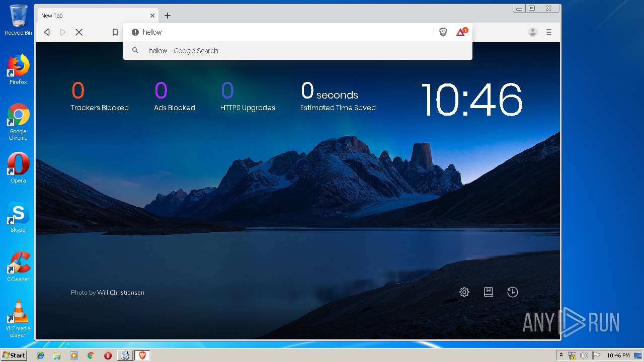Open Action Center flag icon
The height and width of the screenshot is (362, 644).
(596, 355)
